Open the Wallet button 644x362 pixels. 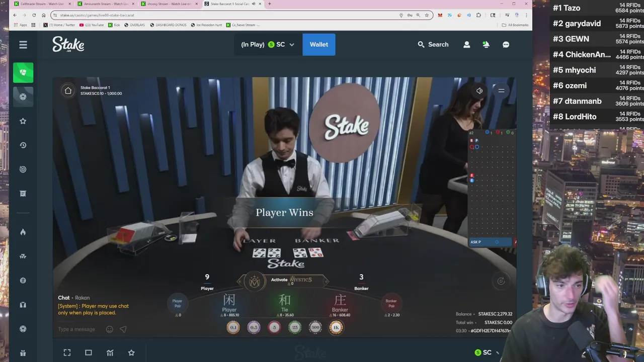click(x=319, y=44)
